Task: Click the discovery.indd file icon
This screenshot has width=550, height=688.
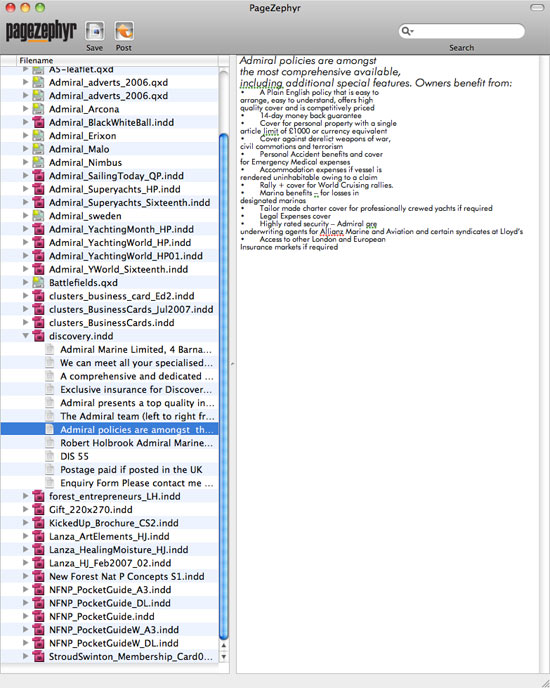Action: tap(39, 336)
